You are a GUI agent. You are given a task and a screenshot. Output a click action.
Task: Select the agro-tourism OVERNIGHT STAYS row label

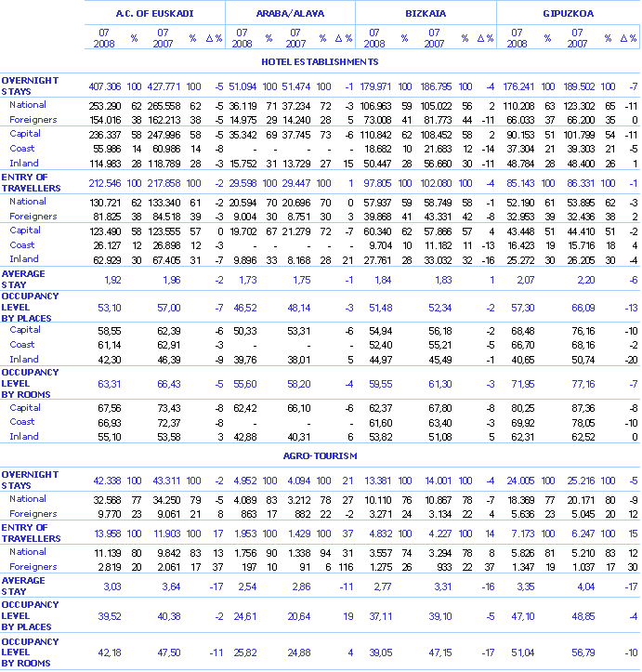(29, 480)
